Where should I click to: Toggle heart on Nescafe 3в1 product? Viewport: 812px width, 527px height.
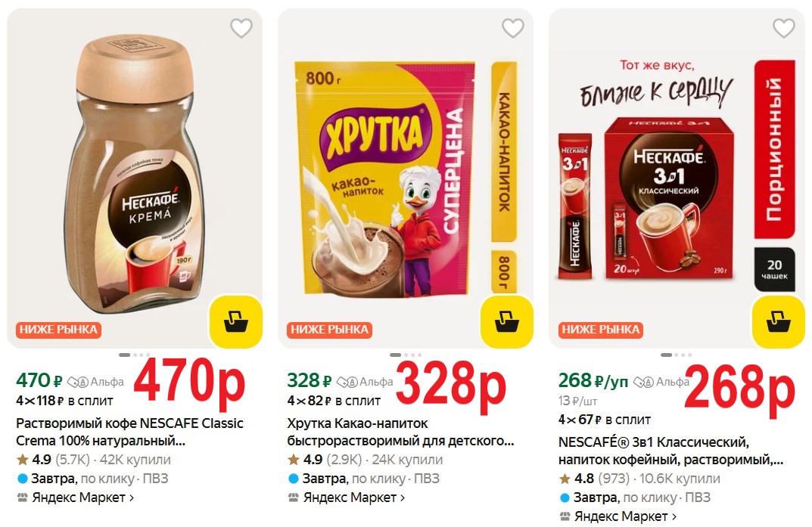pyautogui.click(x=783, y=29)
